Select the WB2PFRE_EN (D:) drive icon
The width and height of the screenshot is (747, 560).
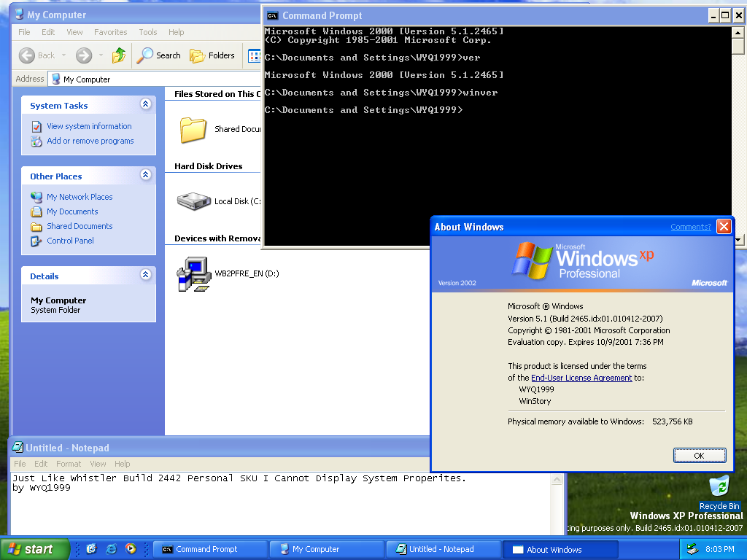[193, 274]
